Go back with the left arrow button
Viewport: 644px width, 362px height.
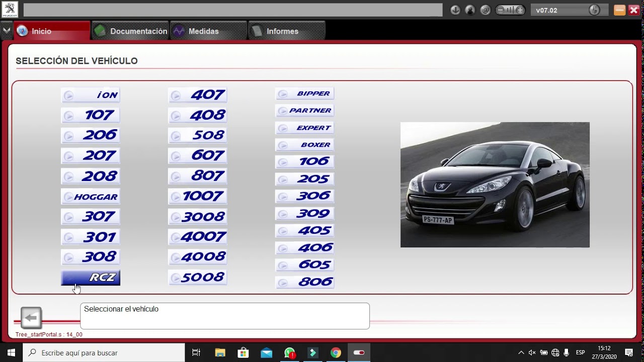click(31, 318)
